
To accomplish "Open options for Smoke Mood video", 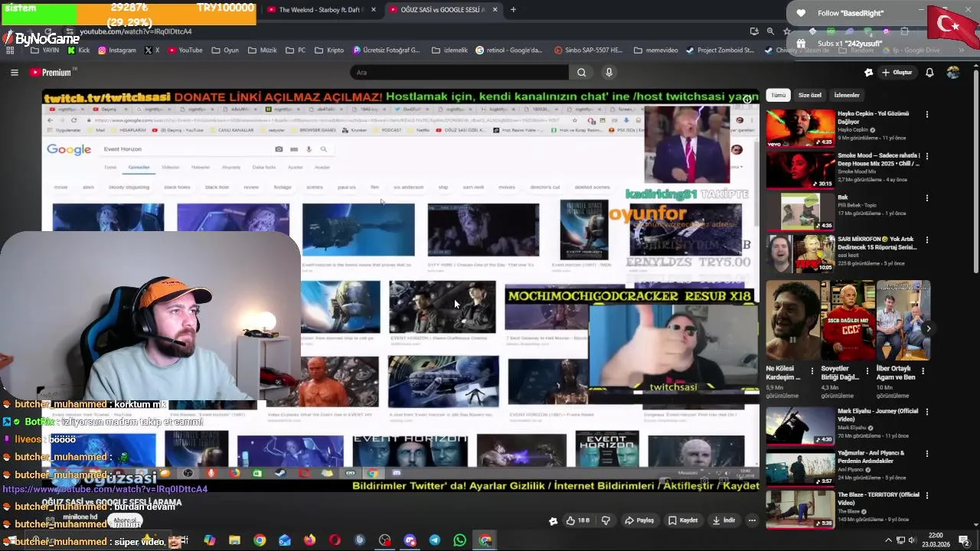I will [x=927, y=156].
